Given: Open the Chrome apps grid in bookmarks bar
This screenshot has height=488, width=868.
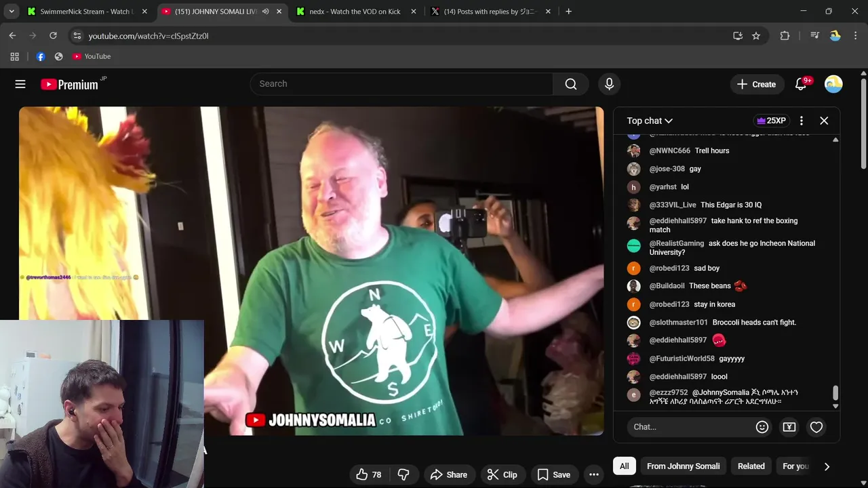Looking at the screenshot, I should (14, 56).
